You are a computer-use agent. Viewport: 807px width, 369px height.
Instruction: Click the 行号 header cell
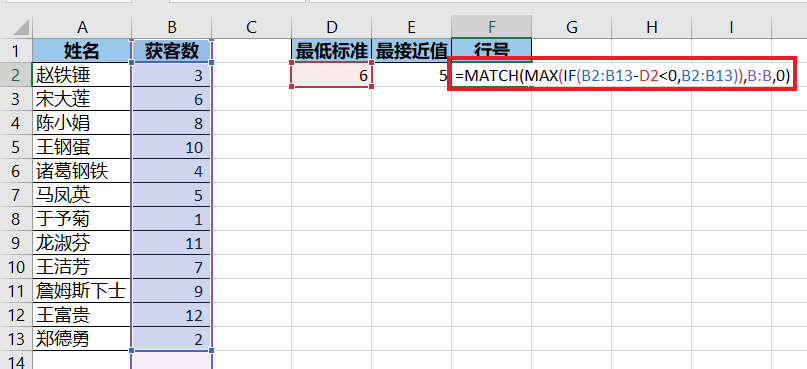(x=492, y=50)
